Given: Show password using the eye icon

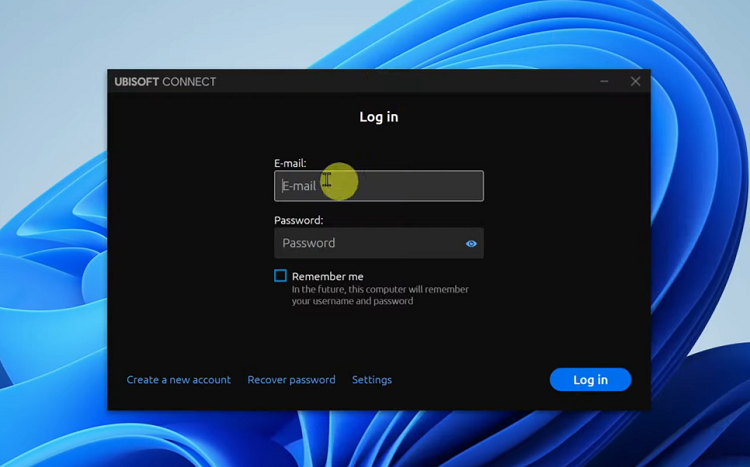Looking at the screenshot, I should [471, 244].
